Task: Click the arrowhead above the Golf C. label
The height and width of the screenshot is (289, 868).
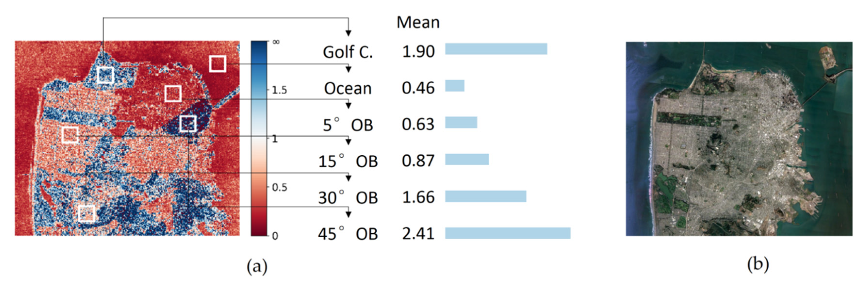Action: point(349,33)
